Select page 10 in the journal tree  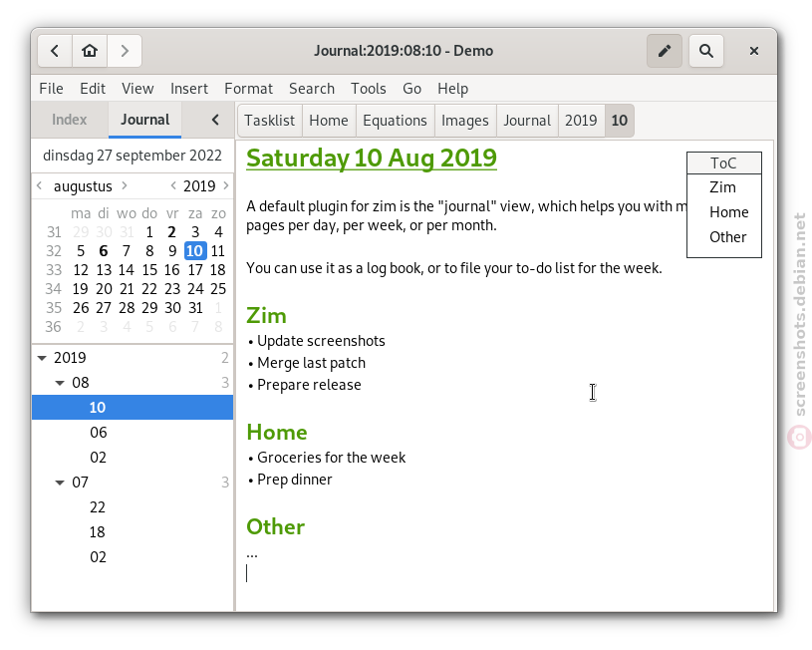point(133,408)
